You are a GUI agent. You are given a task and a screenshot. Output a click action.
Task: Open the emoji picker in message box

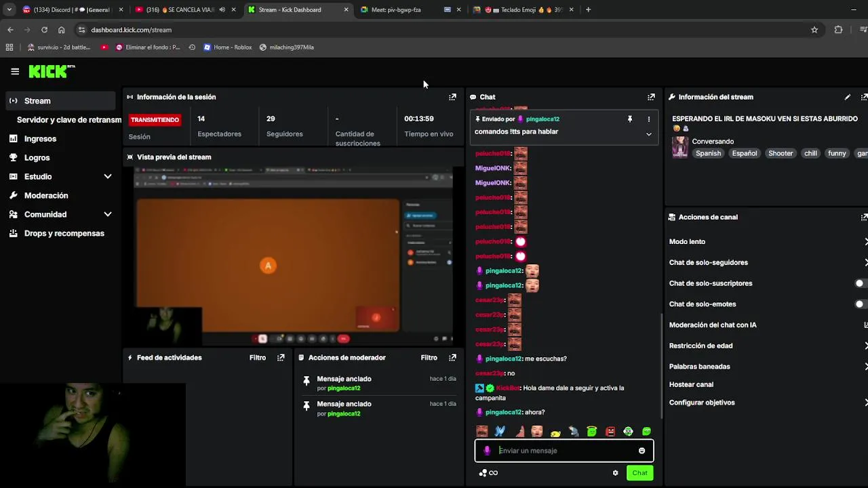[642, 451]
